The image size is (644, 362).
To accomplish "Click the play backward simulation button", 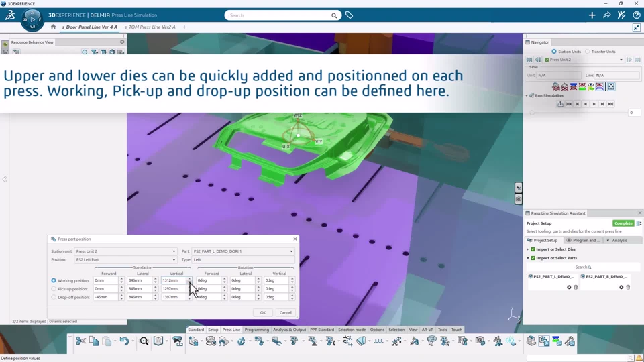I will [586, 104].
